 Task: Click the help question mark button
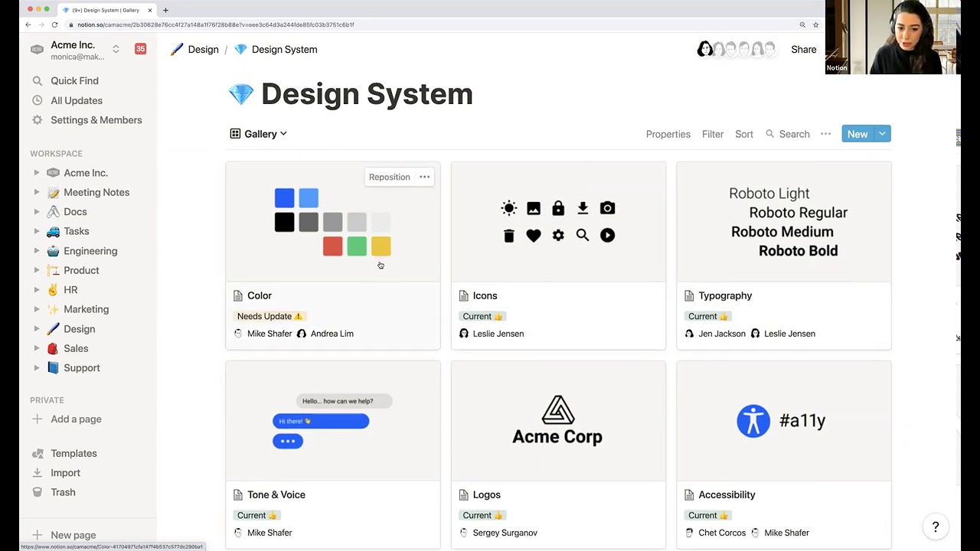click(935, 527)
